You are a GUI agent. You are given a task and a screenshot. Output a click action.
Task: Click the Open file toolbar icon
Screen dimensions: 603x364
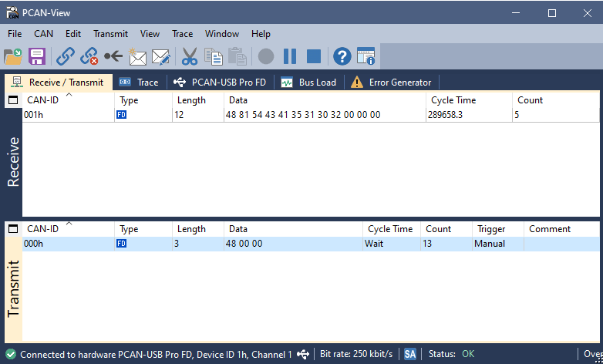(13, 56)
